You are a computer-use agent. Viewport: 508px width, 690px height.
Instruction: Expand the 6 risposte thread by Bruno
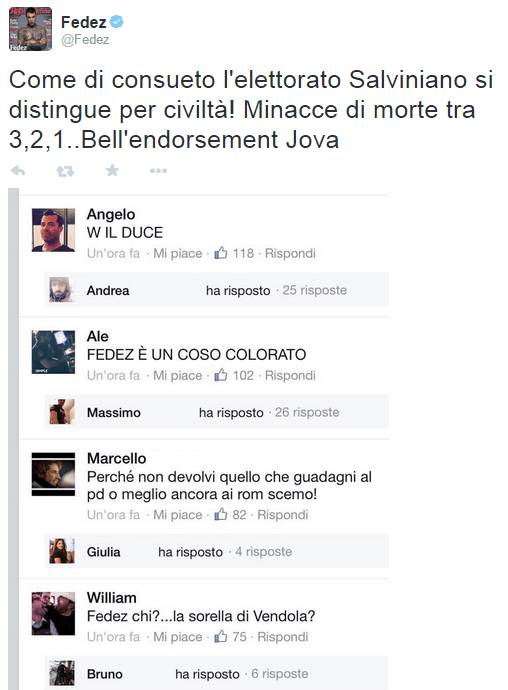280,674
